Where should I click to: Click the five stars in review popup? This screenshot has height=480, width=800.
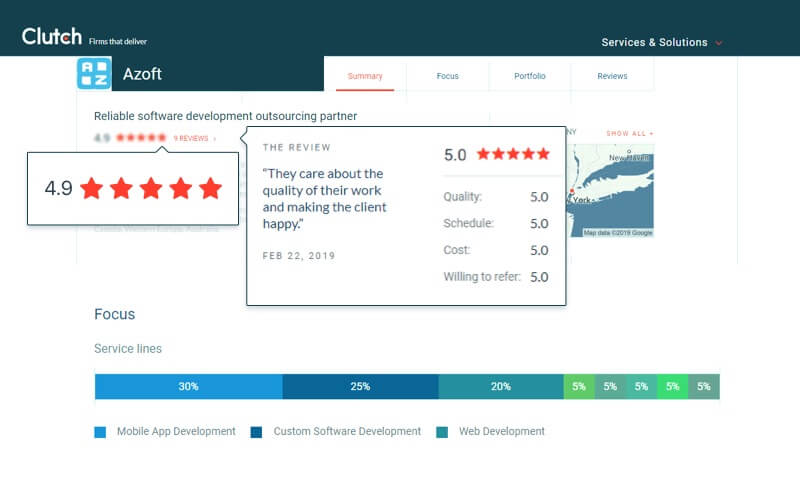coord(513,154)
